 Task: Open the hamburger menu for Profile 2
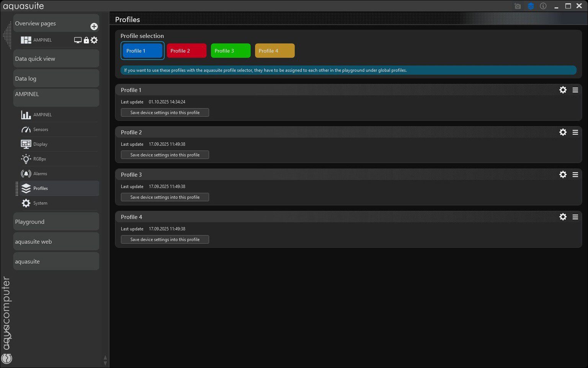pos(575,132)
